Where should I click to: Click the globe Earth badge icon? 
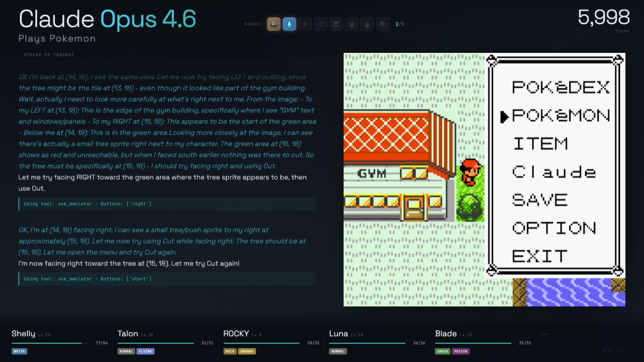[383, 24]
